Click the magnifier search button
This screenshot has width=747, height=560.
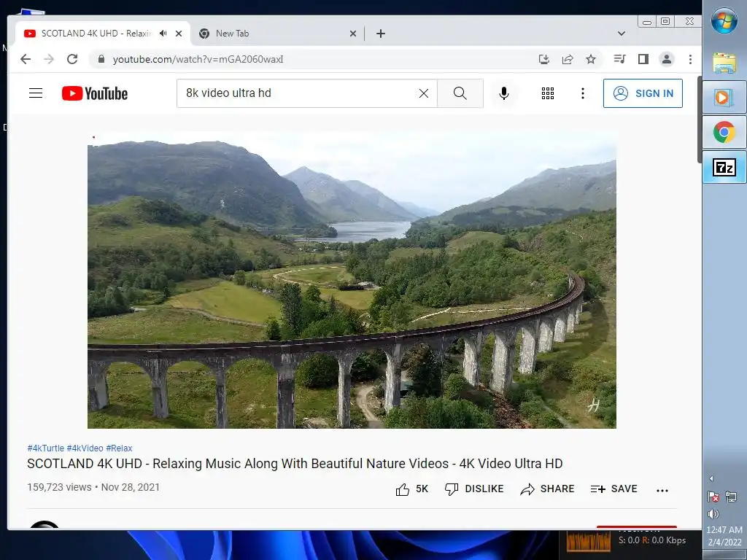click(x=460, y=93)
